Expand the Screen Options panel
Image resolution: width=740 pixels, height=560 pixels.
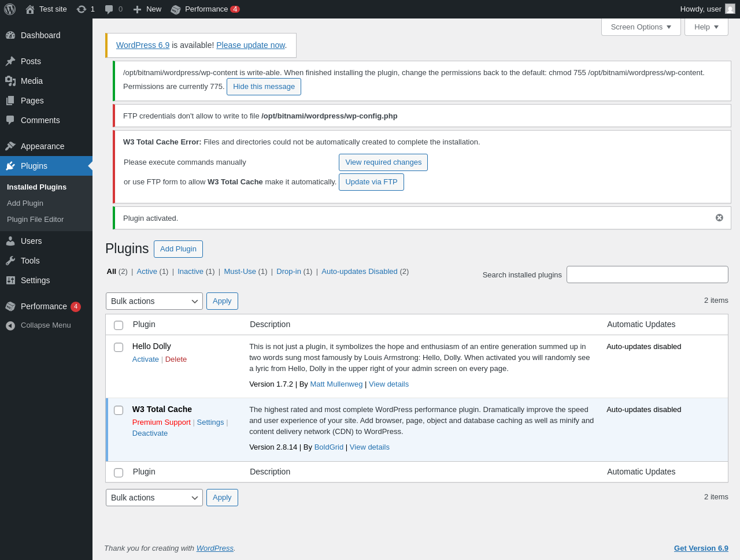click(x=641, y=27)
